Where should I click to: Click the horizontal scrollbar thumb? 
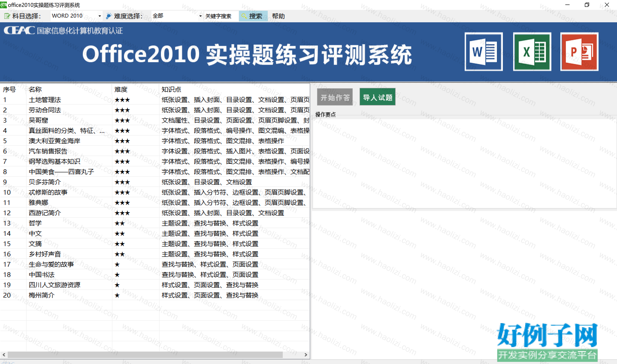145,355
